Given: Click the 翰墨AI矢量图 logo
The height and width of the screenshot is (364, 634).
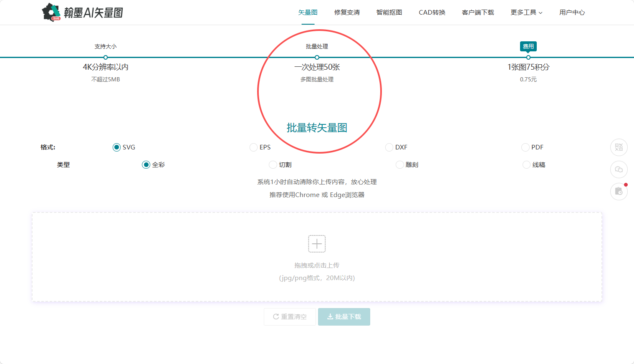Looking at the screenshot, I should [x=83, y=13].
